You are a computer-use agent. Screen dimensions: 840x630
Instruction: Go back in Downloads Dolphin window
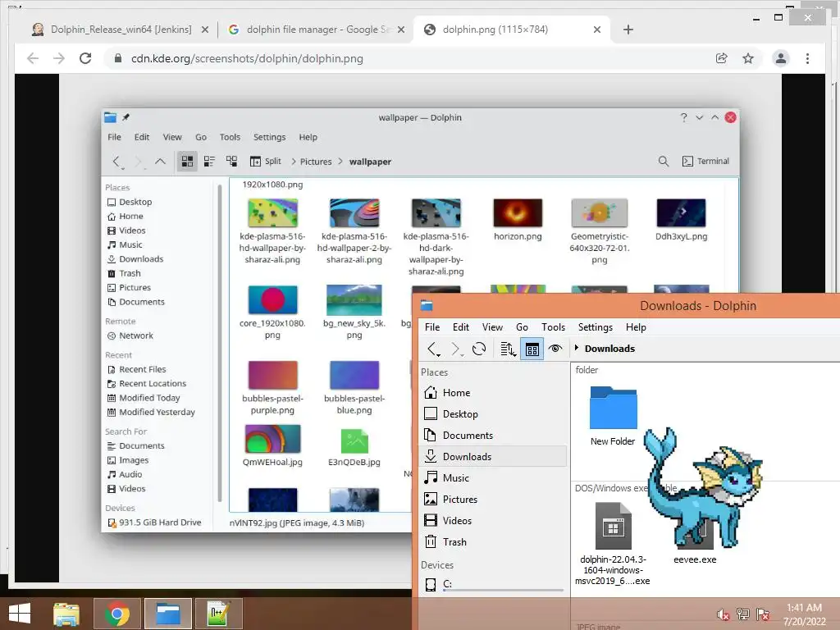(433, 349)
